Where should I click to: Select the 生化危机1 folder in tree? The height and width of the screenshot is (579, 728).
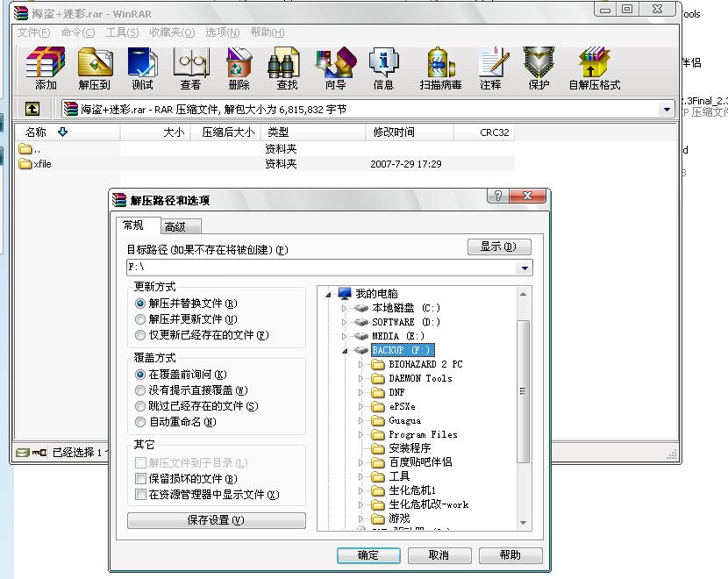click(x=412, y=490)
